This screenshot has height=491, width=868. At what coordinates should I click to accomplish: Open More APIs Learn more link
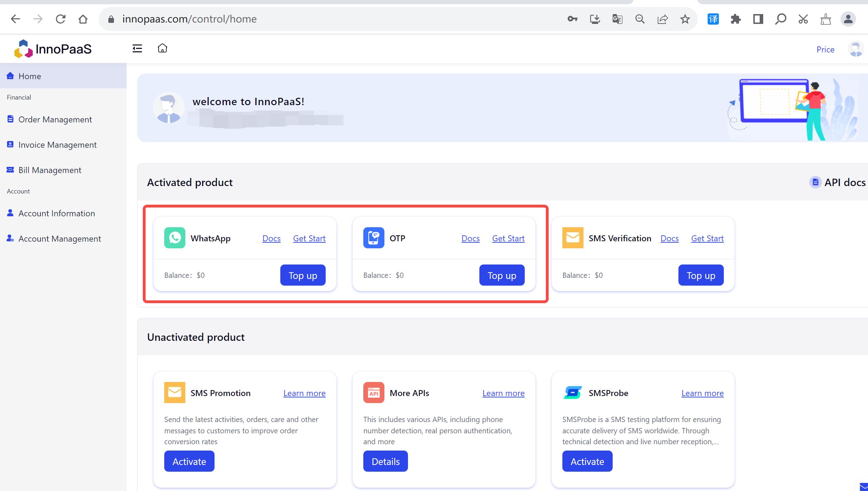click(x=504, y=393)
